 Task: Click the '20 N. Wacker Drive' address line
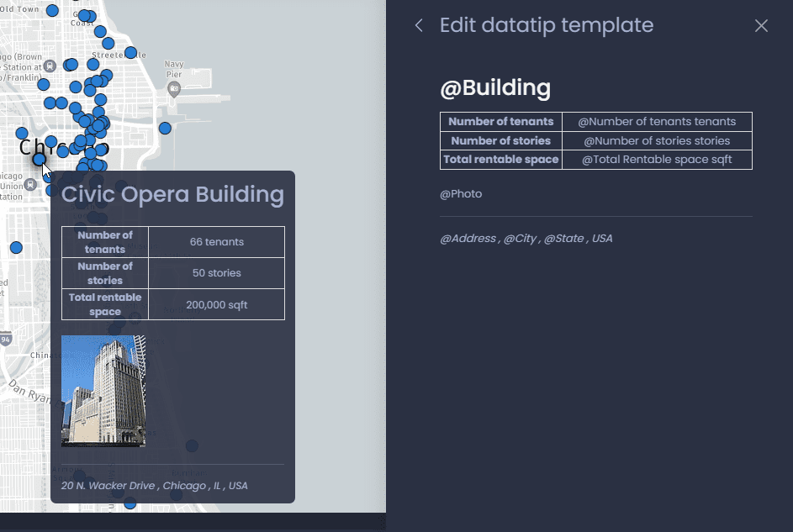tap(154, 486)
